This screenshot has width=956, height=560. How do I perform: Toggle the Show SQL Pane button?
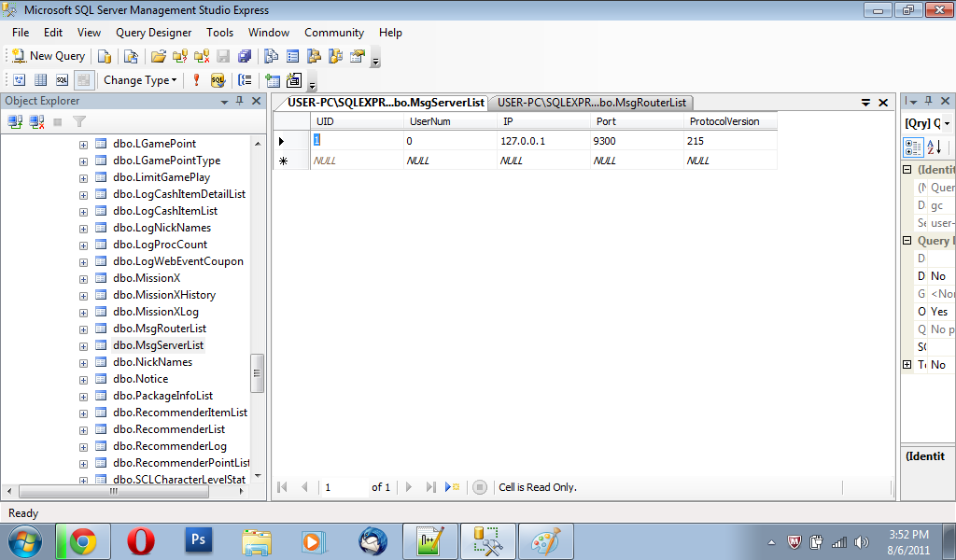62,80
